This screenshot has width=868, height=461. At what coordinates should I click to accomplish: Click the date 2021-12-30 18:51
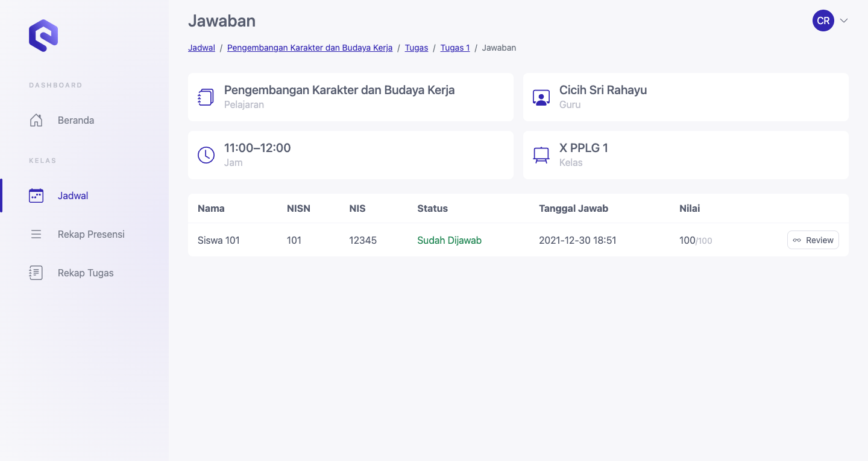point(577,240)
